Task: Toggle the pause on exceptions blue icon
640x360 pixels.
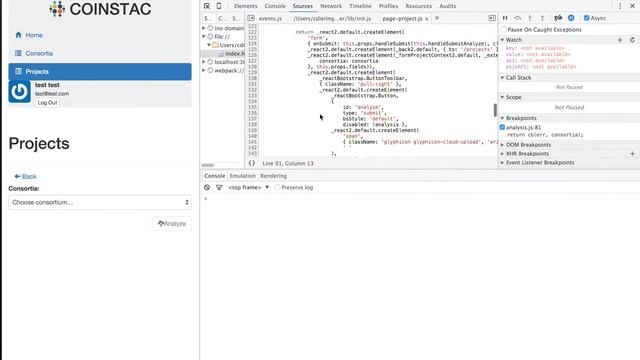Action: [x=571, y=18]
